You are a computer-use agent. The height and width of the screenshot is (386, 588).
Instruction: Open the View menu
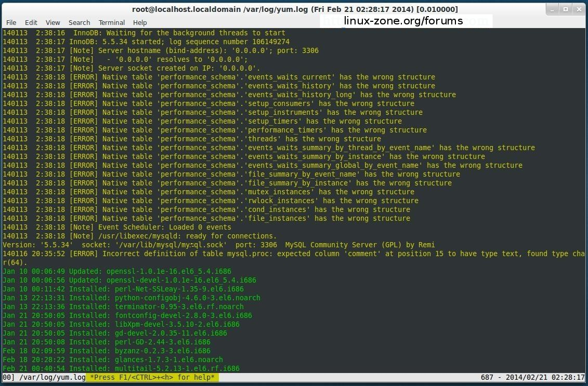tap(53, 22)
